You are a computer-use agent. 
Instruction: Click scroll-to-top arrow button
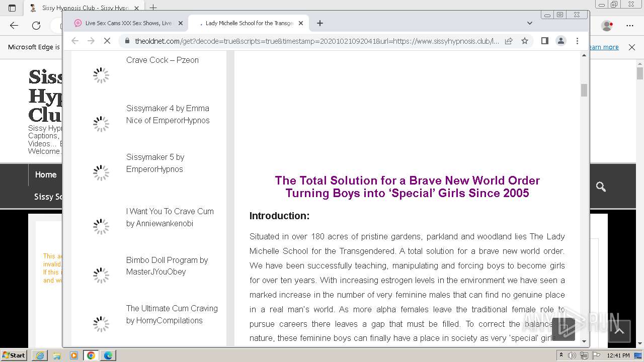click(619, 331)
